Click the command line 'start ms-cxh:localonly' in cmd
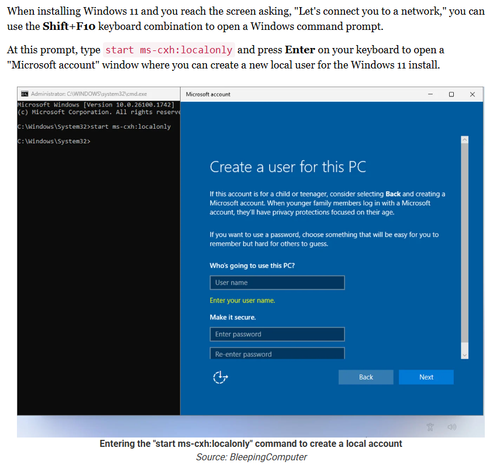This screenshot has width=493, height=468. [x=131, y=127]
